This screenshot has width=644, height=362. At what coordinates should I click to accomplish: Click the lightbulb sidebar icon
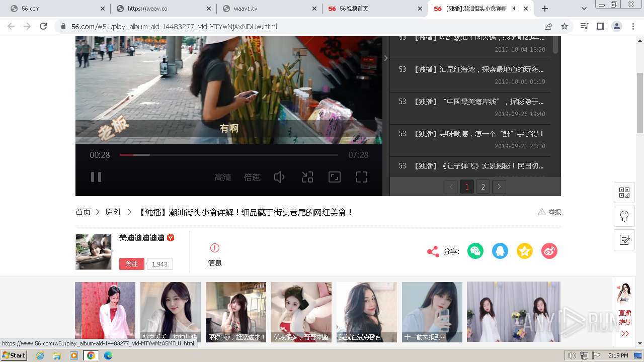pos(624,216)
